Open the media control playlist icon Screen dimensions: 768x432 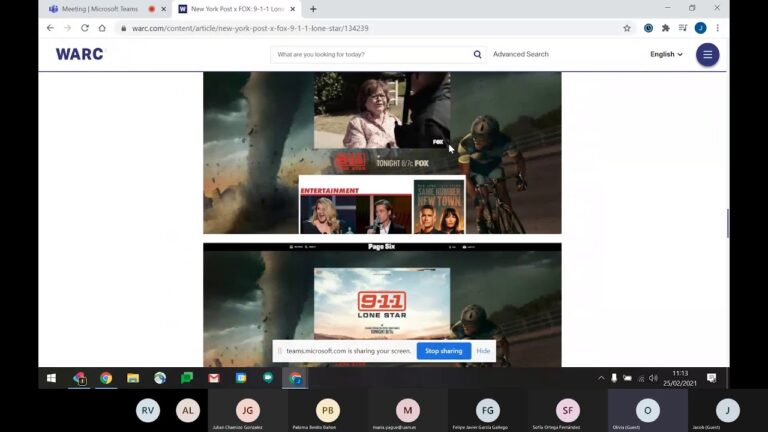click(x=683, y=28)
